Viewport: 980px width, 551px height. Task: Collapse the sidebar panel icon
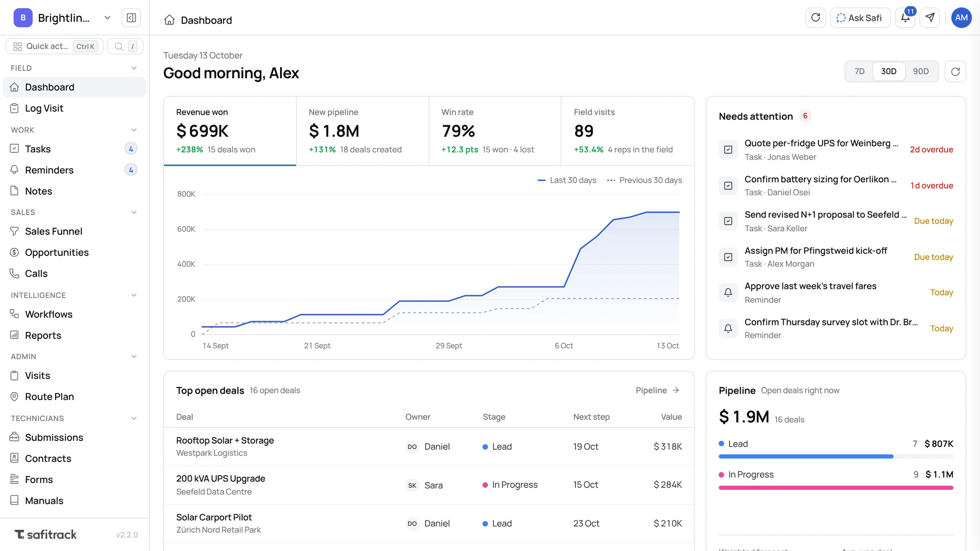coord(131,18)
